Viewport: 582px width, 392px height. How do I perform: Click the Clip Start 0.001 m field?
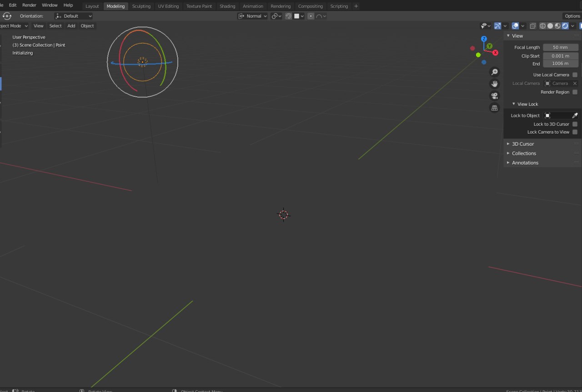click(561, 56)
